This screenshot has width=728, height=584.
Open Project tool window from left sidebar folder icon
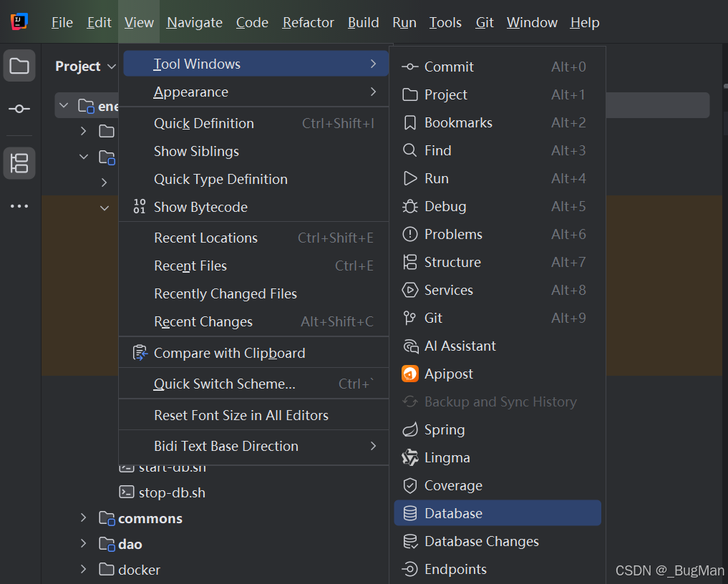pos(19,65)
